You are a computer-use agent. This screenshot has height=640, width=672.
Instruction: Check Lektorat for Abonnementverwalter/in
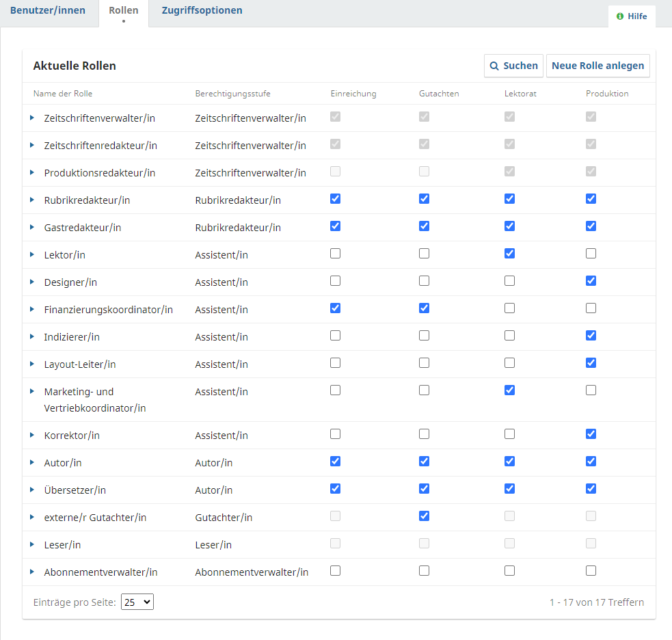(509, 571)
